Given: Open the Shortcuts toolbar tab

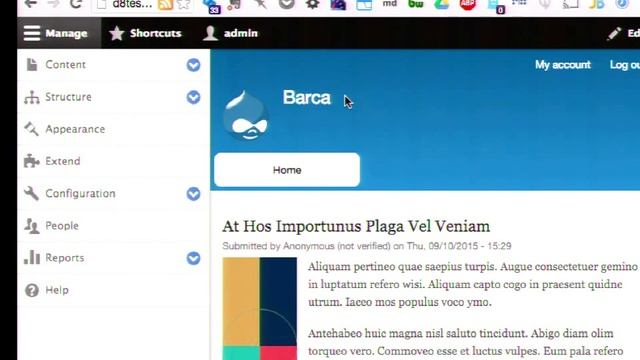Looking at the screenshot, I should tap(145, 33).
